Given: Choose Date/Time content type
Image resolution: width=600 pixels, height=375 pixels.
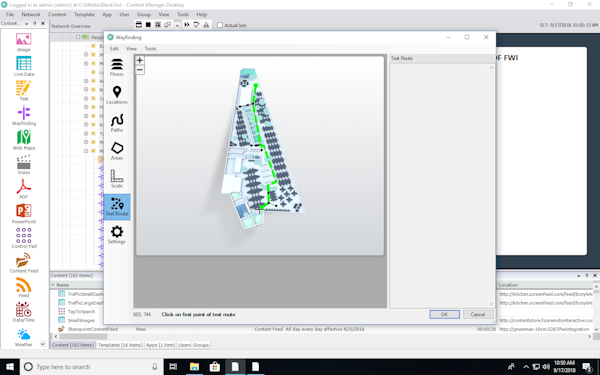Looking at the screenshot, I should click(23, 311).
